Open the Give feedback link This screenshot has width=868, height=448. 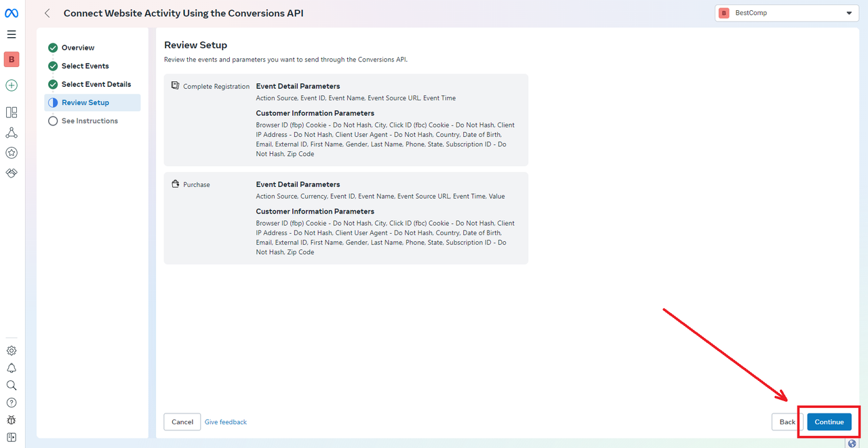click(x=226, y=422)
